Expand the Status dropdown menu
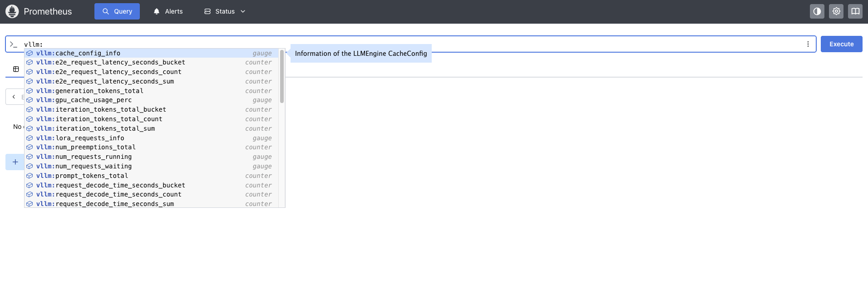 (x=225, y=11)
